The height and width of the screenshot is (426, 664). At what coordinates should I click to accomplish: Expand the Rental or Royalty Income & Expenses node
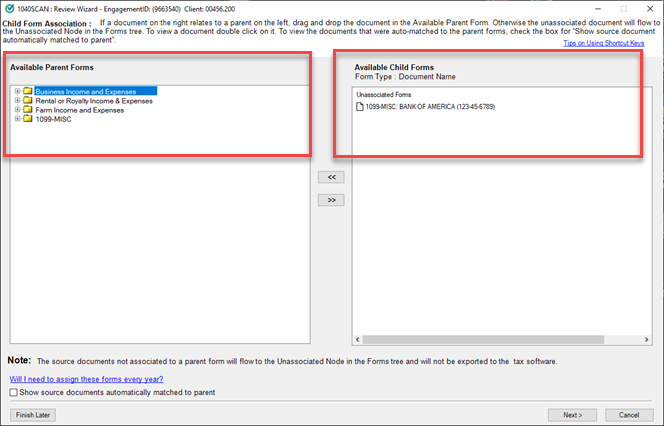pyautogui.click(x=17, y=100)
